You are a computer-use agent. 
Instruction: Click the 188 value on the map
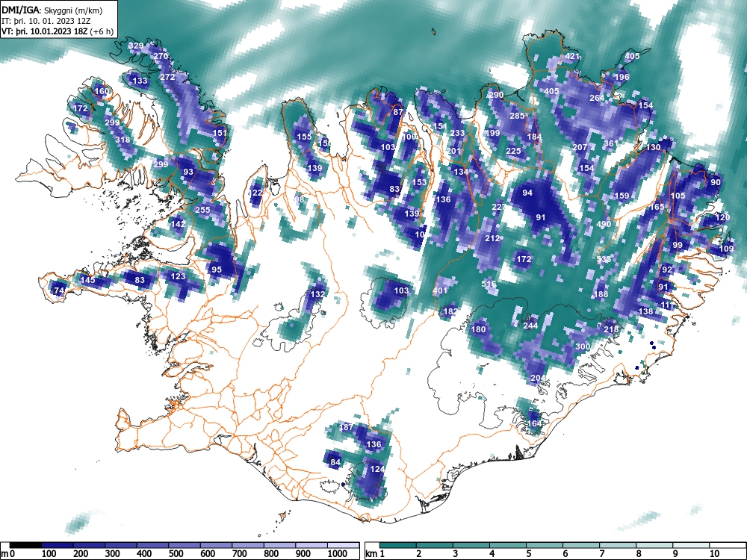[601, 294]
